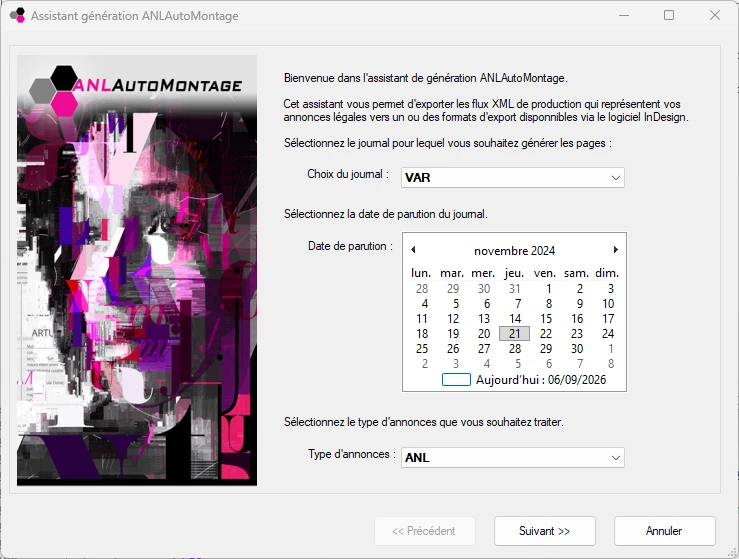Select November 22 in the calendar
This screenshot has width=739, height=559.
point(546,334)
